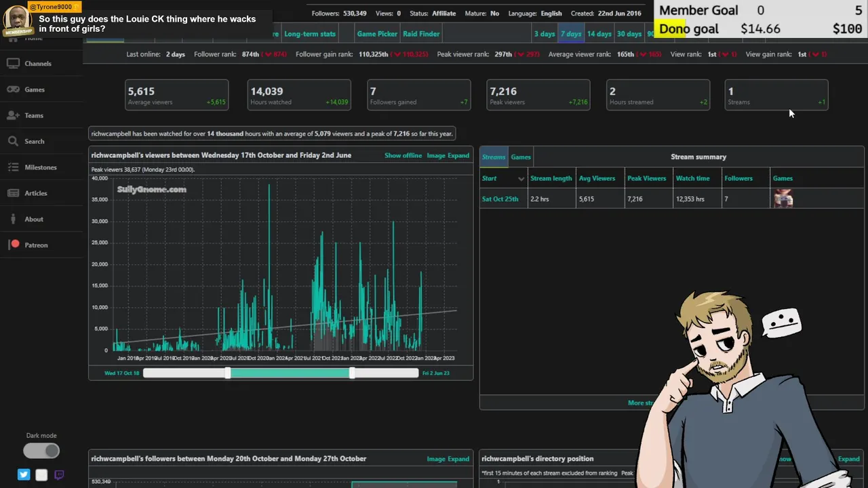The height and width of the screenshot is (488, 868).
Task: Open the purple Twitch icon
Action: tap(59, 474)
